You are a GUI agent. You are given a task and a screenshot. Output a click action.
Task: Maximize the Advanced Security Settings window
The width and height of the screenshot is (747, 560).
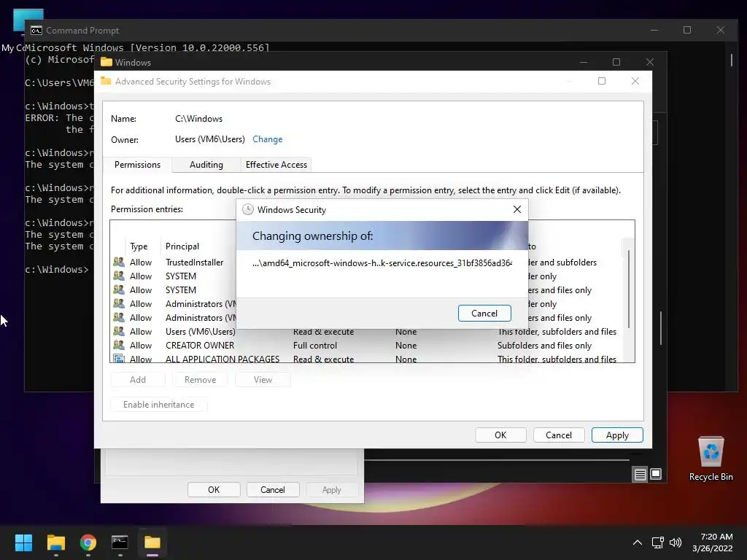602,81
